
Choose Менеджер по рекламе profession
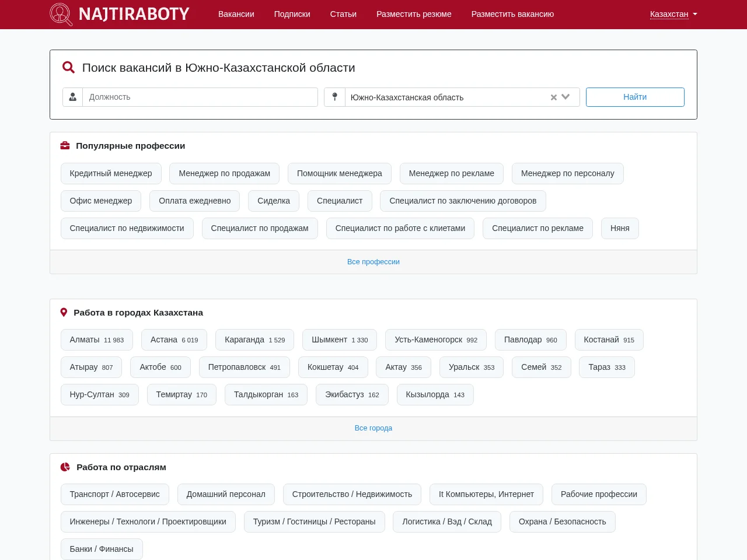452,173
